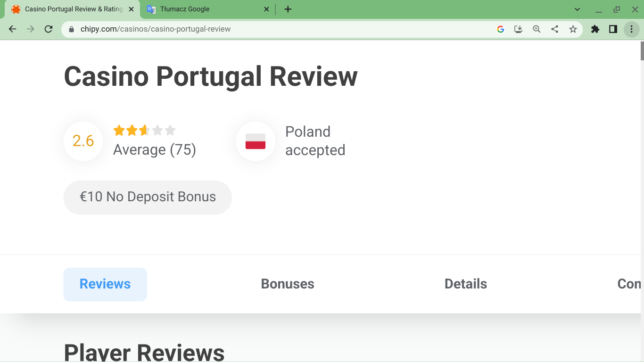
Task: Click the Google icon in address bar
Action: (501, 29)
